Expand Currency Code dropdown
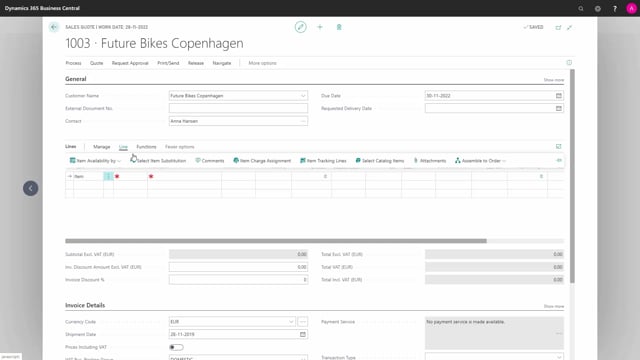640x360 pixels. pyautogui.click(x=291, y=322)
